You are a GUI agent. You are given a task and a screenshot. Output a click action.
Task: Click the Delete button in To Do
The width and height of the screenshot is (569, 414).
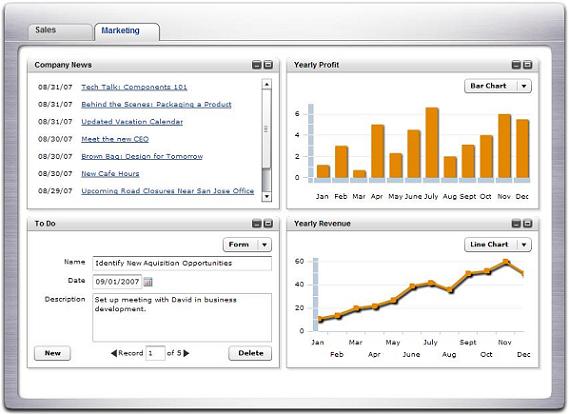point(250,353)
